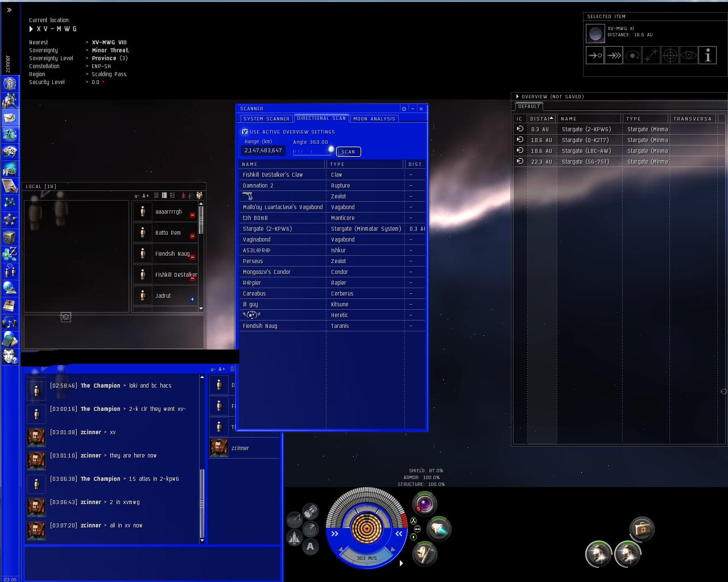Toggle the tactical overlay HUD icon

(x=294, y=520)
